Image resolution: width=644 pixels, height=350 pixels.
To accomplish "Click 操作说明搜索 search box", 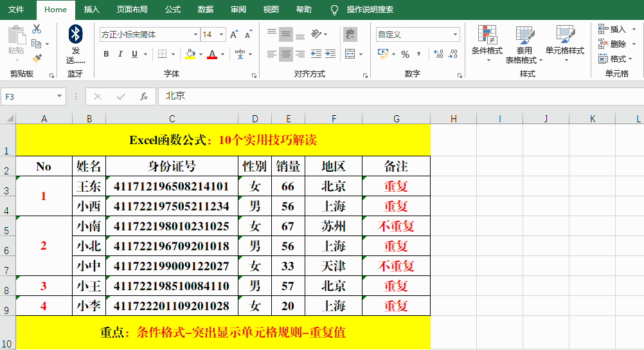I will click(x=370, y=10).
